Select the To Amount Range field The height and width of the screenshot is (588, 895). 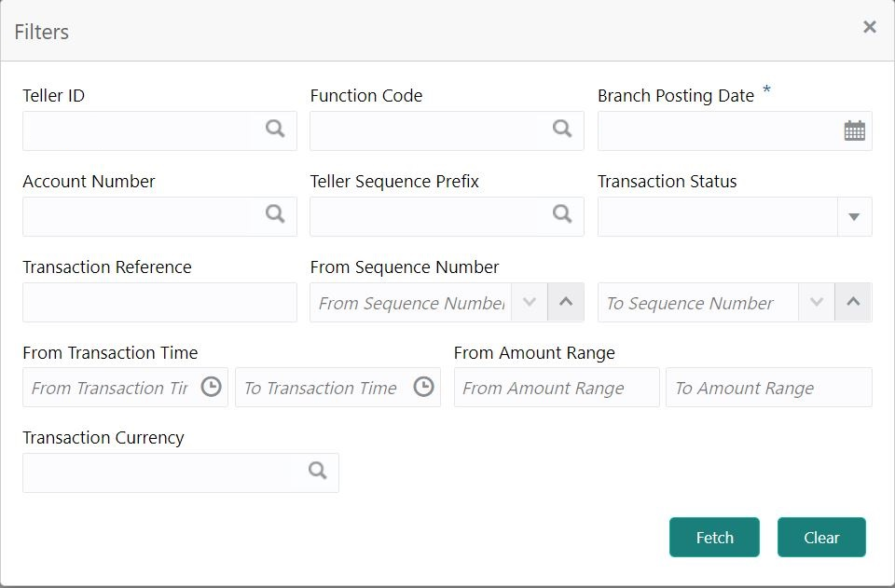coord(768,388)
